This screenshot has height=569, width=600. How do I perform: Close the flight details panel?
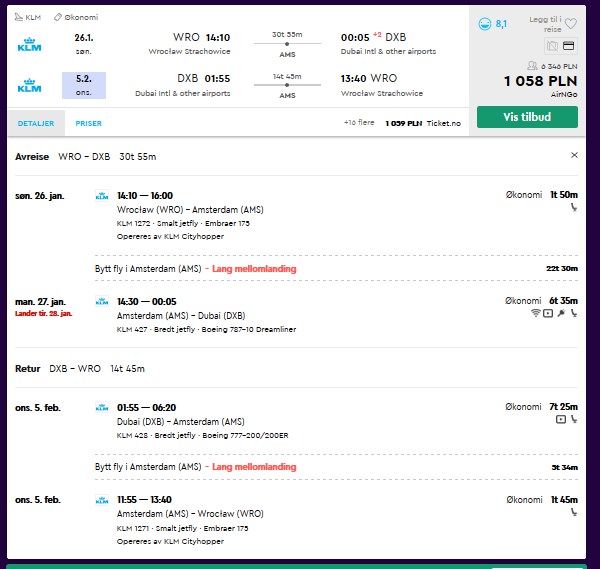[x=574, y=155]
